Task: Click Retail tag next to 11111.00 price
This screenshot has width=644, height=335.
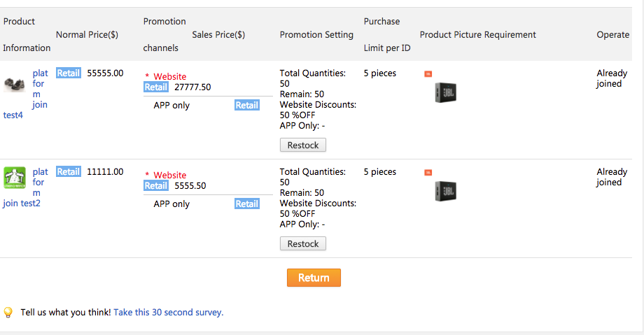Action: click(x=68, y=171)
